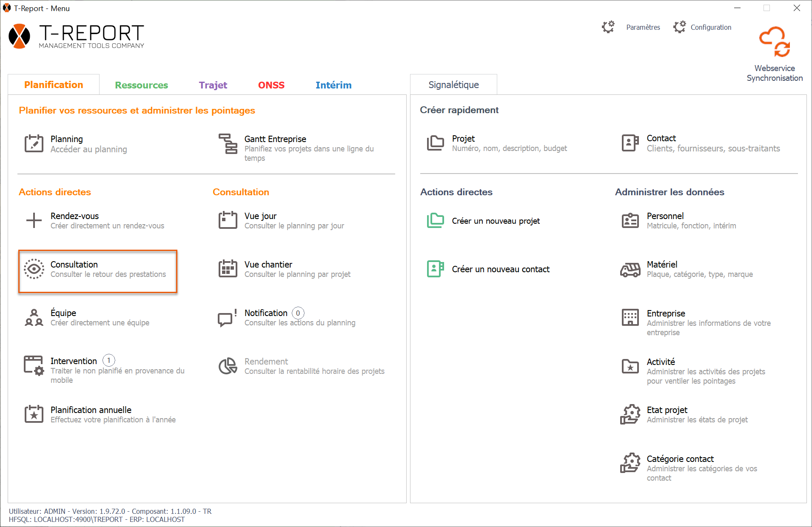Click the Webservice Synchronisation cloud icon
812x527 pixels.
click(x=775, y=42)
